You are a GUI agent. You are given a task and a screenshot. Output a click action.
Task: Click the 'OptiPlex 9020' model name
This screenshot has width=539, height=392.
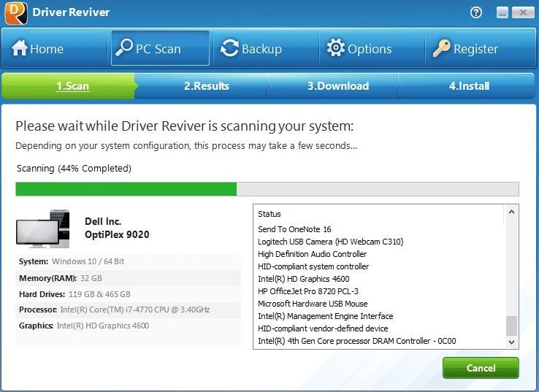(117, 234)
